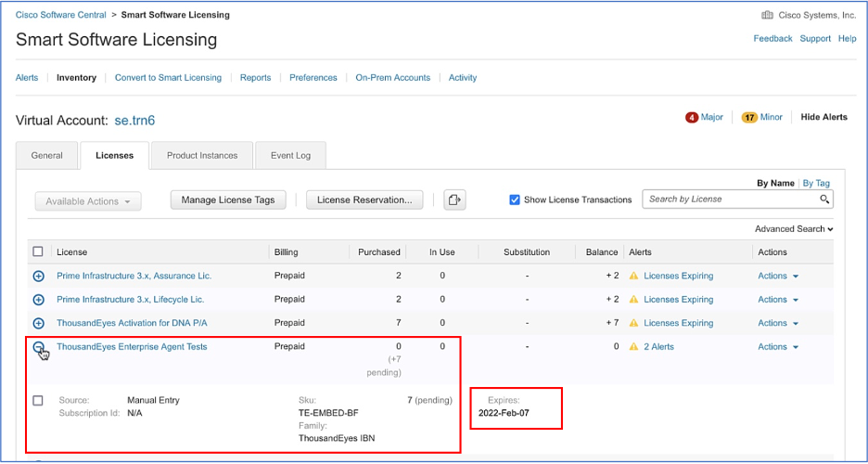This screenshot has height=464, width=868.
Task: Click the yellow Minor alerts badge
Action: point(749,118)
